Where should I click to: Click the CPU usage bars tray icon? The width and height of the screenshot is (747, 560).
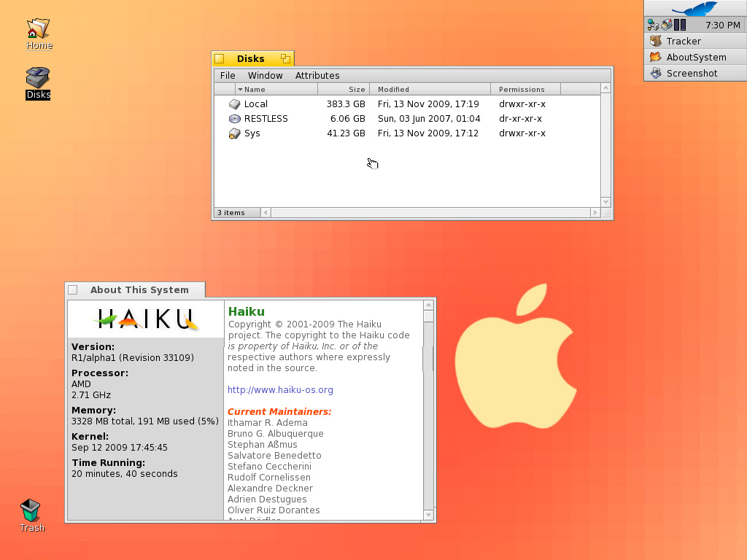click(x=680, y=25)
